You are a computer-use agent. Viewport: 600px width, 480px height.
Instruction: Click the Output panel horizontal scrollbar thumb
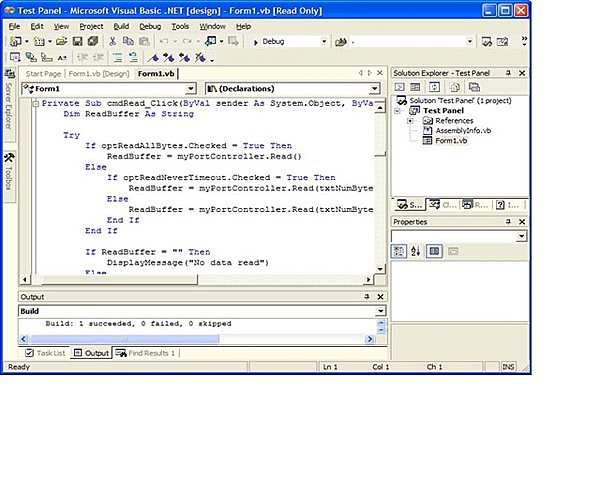point(125,339)
